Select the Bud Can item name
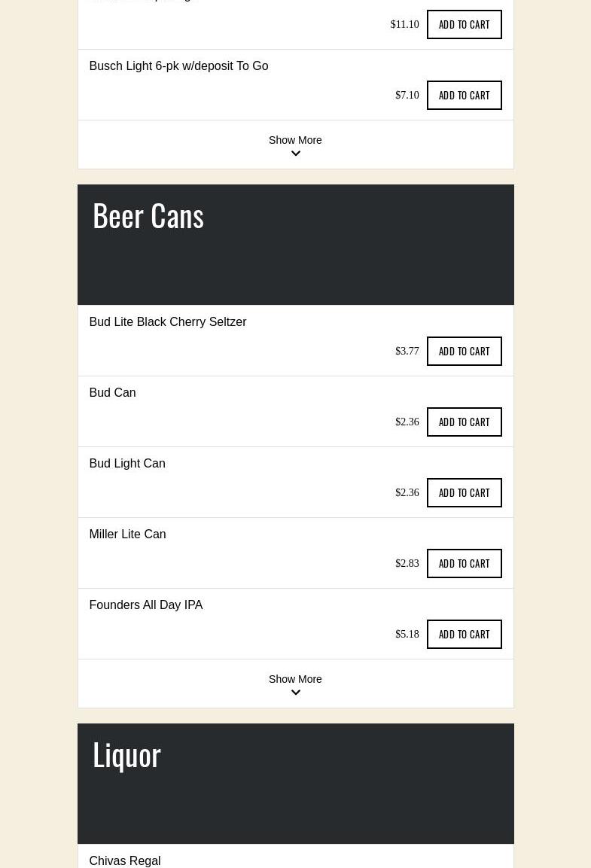The width and height of the screenshot is (591, 868). pyautogui.click(x=112, y=392)
